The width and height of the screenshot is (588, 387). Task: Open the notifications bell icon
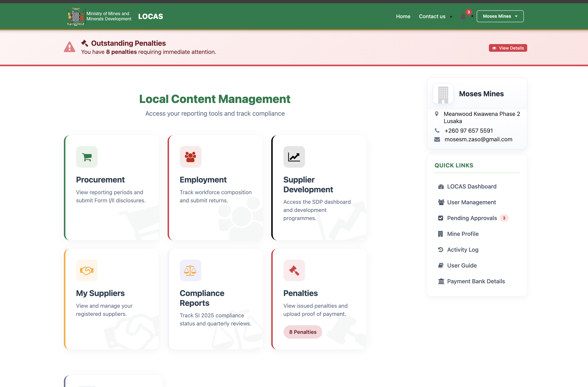(x=463, y=17)
